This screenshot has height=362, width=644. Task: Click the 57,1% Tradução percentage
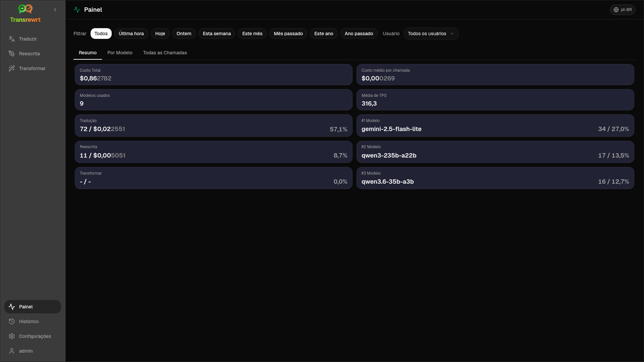pos(338,129)
